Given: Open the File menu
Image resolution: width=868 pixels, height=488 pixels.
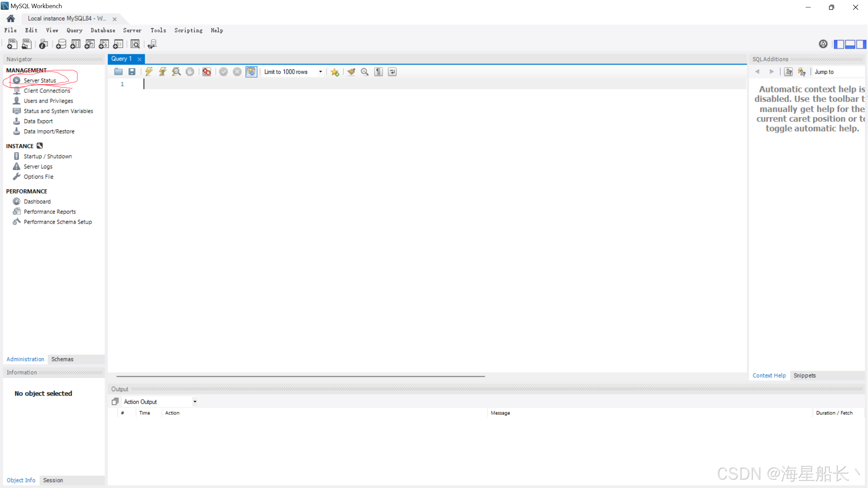Looking at the screenshot, I should click(11, 30).
